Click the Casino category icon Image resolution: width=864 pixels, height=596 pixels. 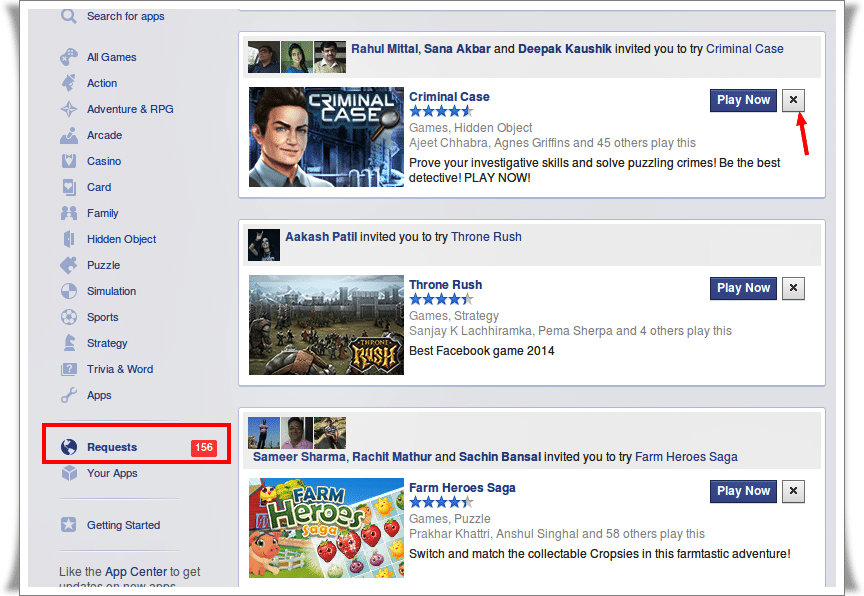click(x=69, y=161)
